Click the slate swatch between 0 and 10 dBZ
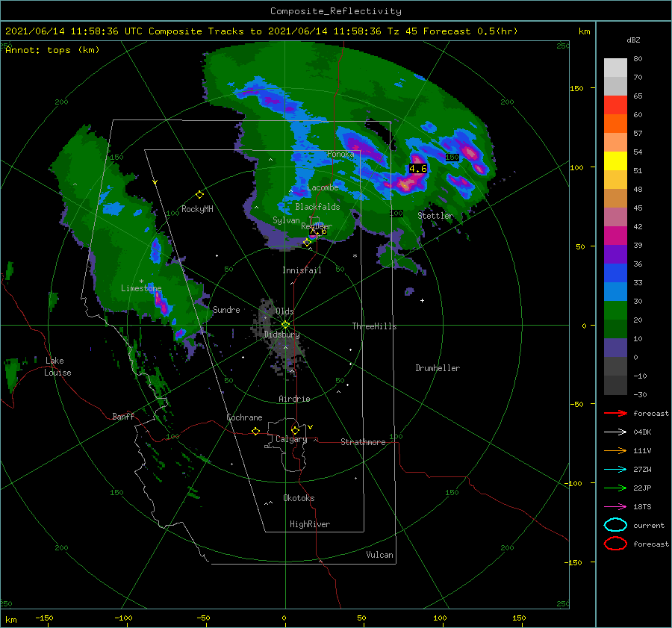The height and width of the screenshot is (628, 672). tap(615, 348)
